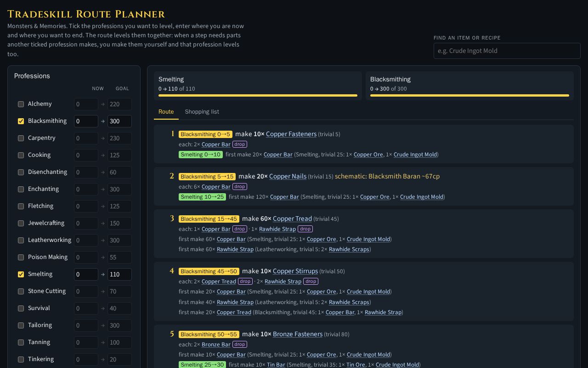
Task: Click the "Smelting 25→30" badge
Action: point(202,365)
